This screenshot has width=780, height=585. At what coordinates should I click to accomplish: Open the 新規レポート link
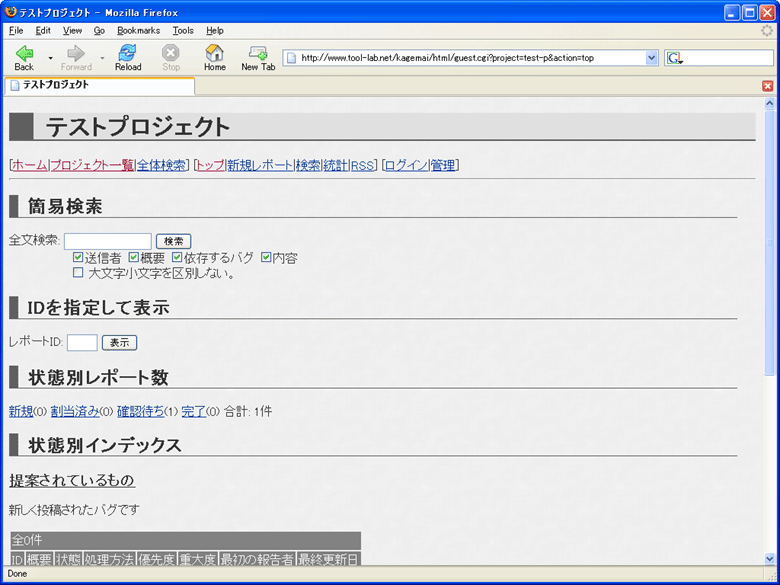coord(260,165)
